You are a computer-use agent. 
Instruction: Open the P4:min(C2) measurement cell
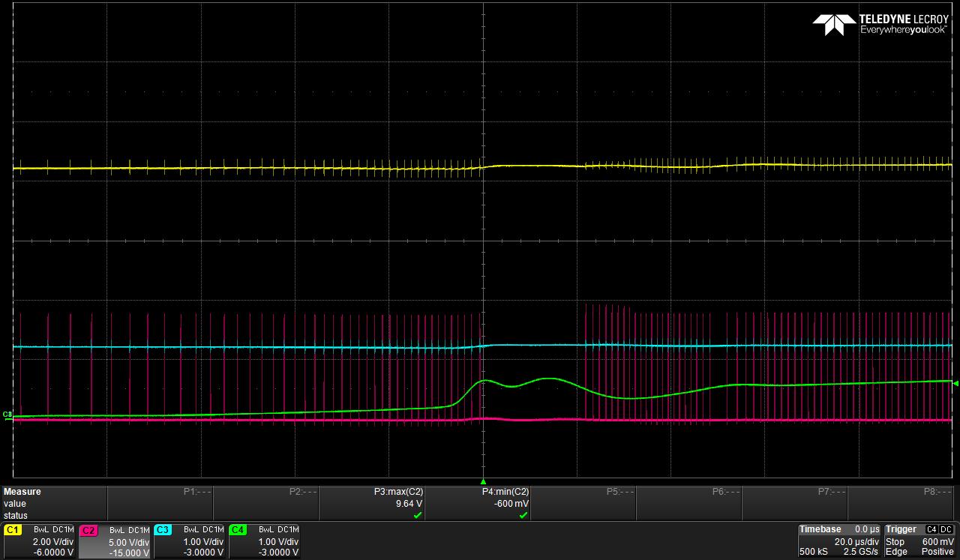click(x=478, y=503)
